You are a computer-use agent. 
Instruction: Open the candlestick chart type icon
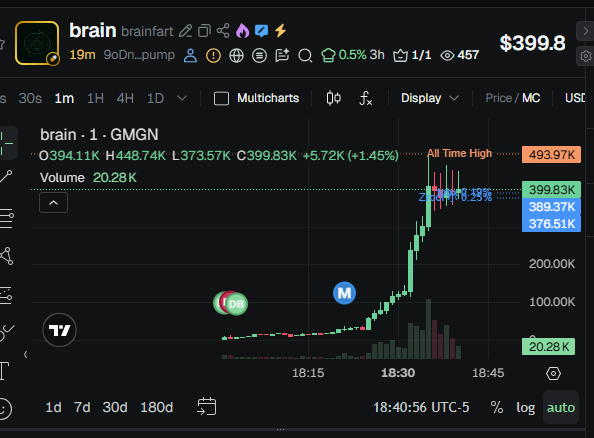click(333, 98)
